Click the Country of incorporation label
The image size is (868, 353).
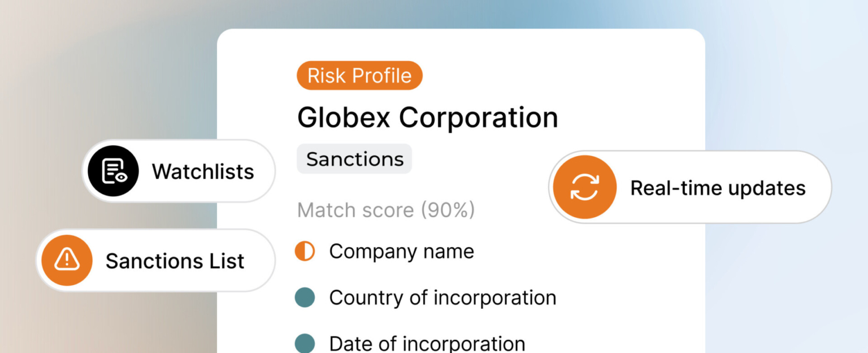coord(442,298)
